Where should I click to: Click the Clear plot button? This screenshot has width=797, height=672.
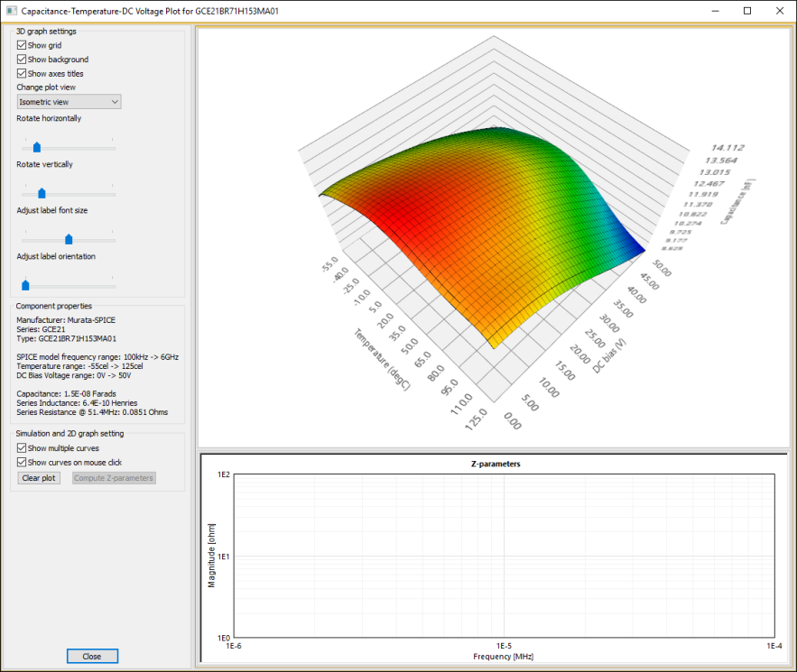39,478
